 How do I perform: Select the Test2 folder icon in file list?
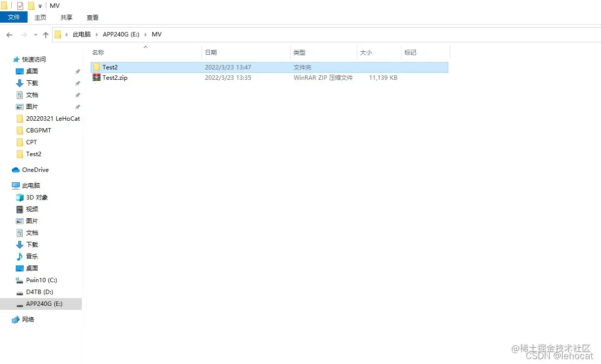pos(97,67)
